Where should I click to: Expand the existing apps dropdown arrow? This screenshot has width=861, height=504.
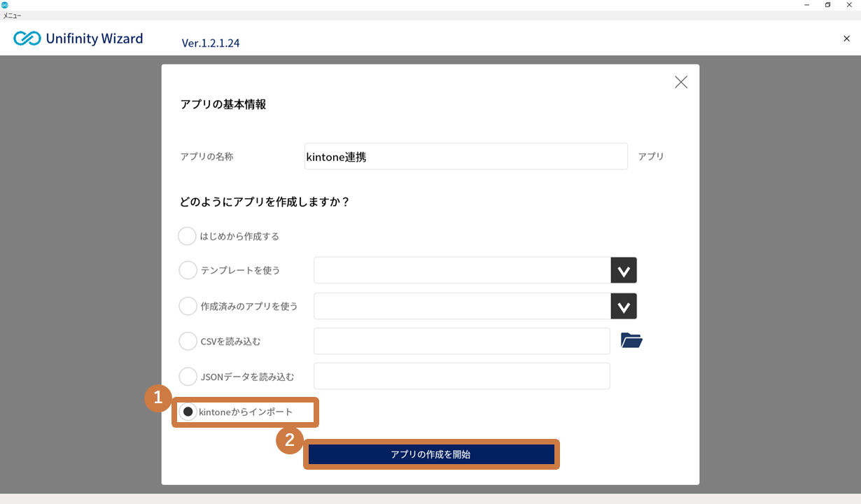pyautogui.click(x=624, y=306)
